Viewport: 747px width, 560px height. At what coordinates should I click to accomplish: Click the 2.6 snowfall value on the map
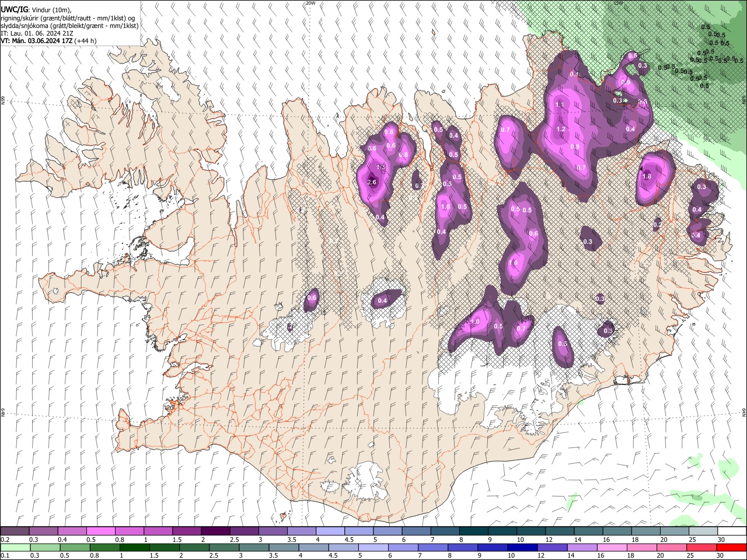[x=372, y=183]
